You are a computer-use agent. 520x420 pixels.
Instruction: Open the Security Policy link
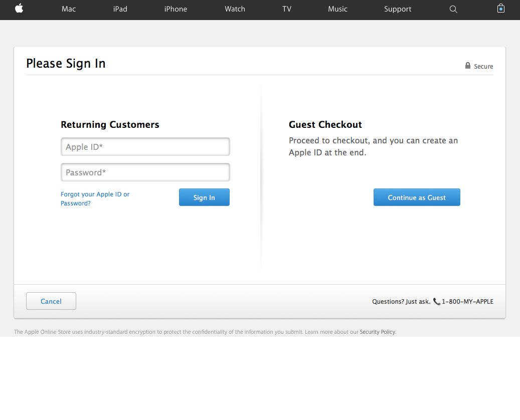tap(377, 332)
